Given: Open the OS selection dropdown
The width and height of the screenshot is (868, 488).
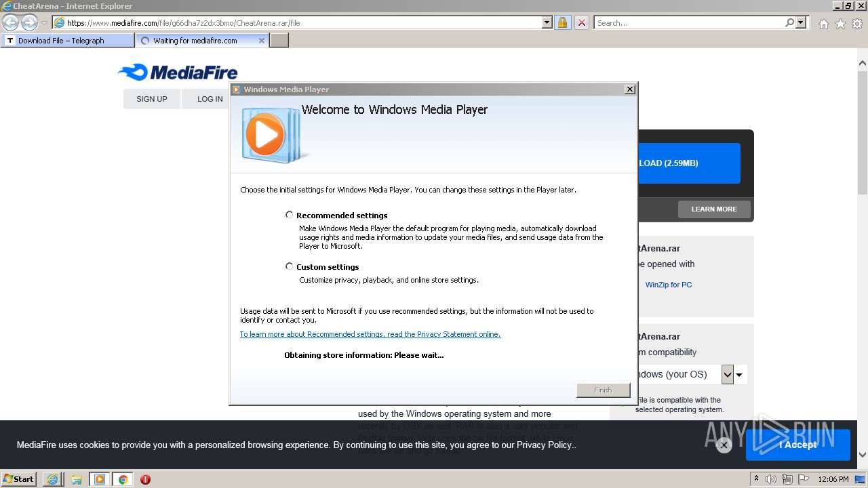Looking at the screenshot, I should coord(728,374).
